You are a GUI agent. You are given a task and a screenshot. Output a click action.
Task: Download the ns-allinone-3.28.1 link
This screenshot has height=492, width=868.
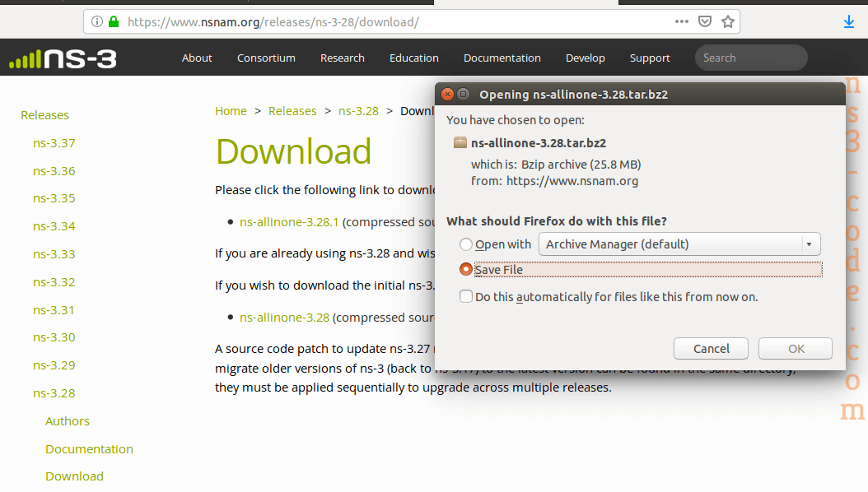tap(289, 221)
